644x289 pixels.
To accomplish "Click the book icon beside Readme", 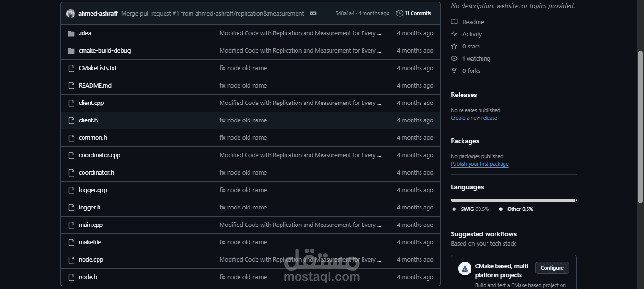I will click(x=454, y=22).
